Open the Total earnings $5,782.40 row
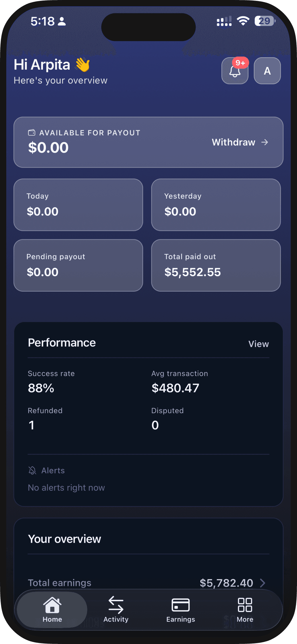297x644 pixels. pyautogui.click(x=148, y=583)
